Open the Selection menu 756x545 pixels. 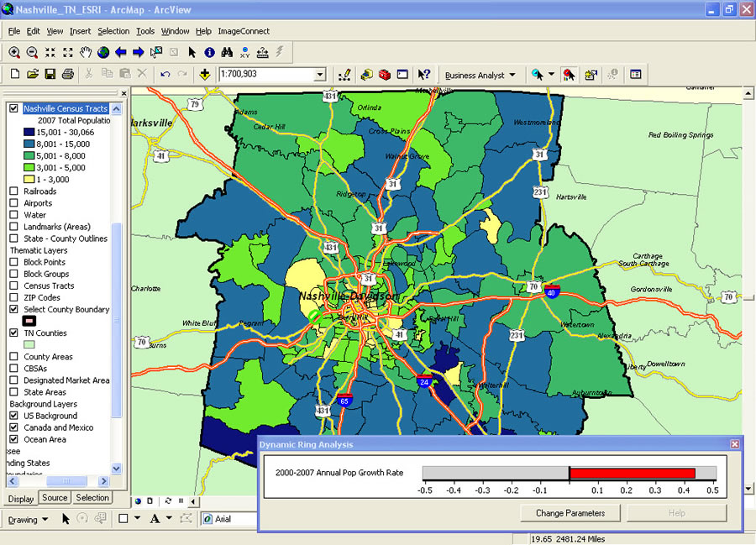point(113,31)
